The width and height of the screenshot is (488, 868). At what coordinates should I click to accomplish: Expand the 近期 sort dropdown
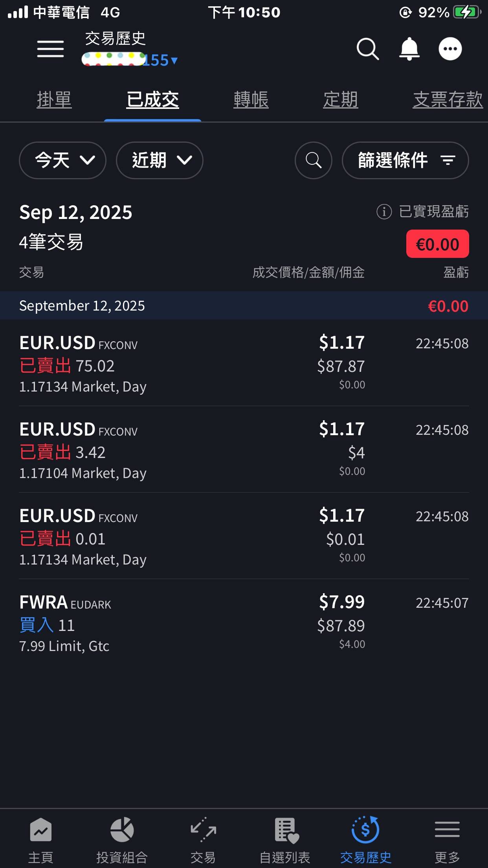click(x=160, y=160)
